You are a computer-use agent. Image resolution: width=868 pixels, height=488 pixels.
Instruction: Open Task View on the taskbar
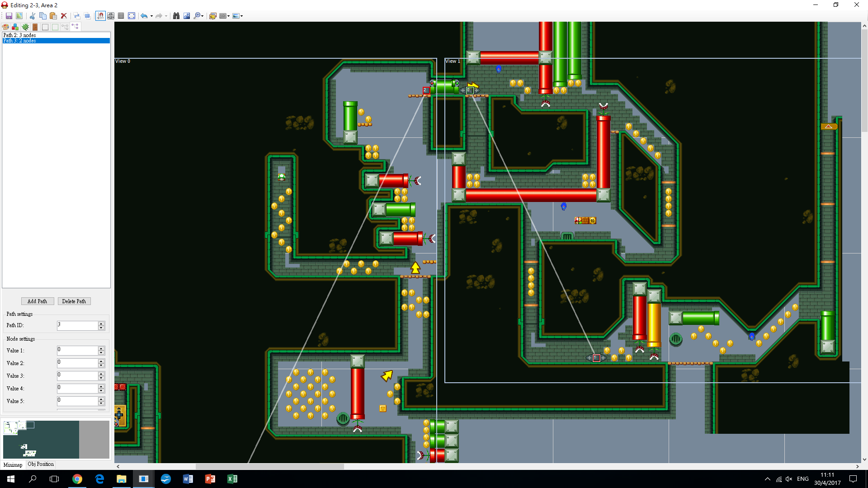54,479
